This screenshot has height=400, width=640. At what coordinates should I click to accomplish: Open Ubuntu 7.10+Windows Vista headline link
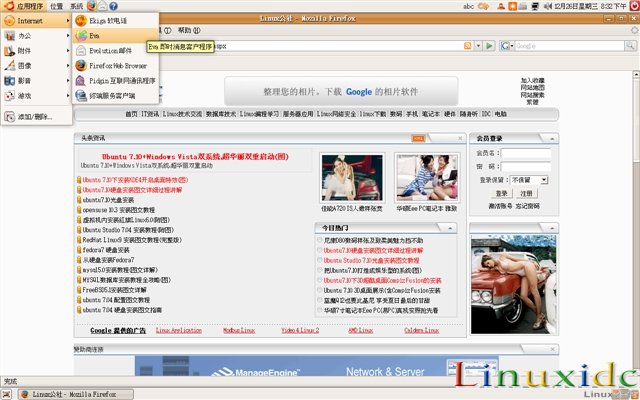(195, 157)
